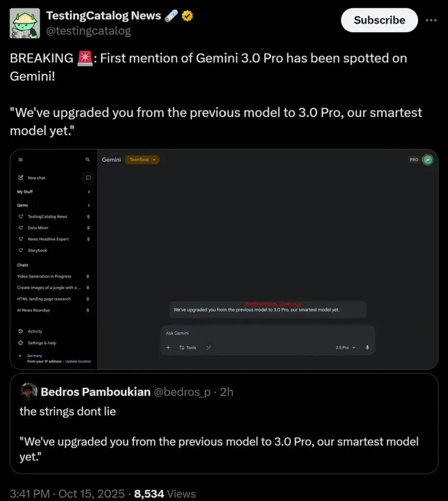Click the Tools button in prompt box
The width and height of the screenshot is (448, 501).
188,347
